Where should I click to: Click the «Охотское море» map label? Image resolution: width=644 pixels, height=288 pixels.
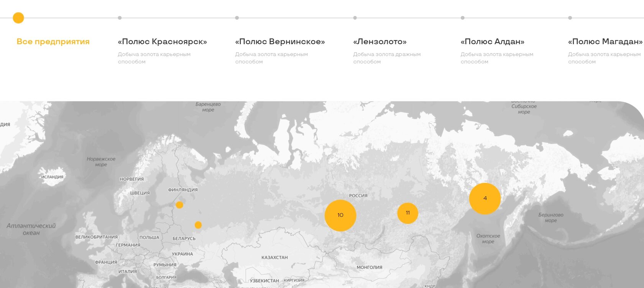488,239
